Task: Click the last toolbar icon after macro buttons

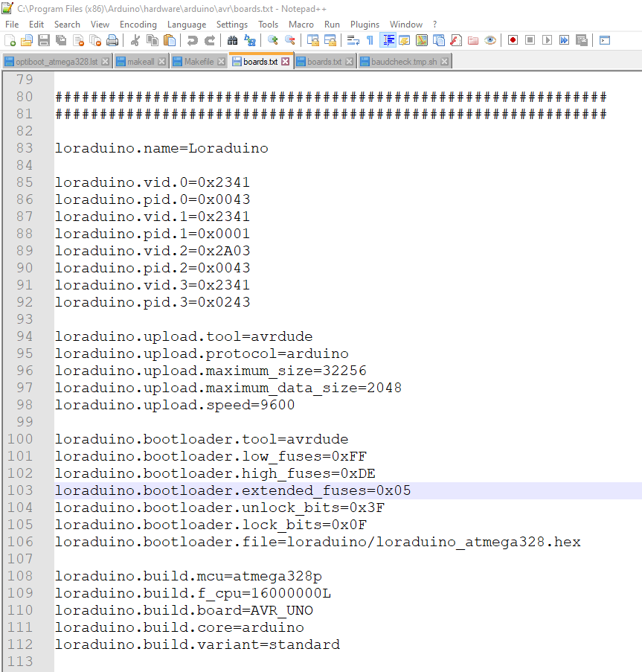Action: 605,41
